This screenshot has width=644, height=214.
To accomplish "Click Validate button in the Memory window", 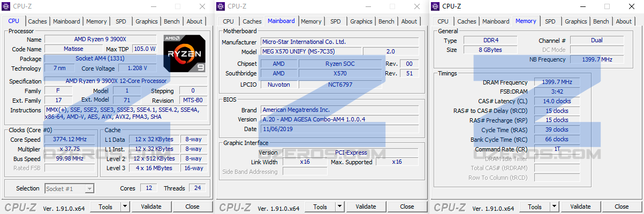I will [580, 207].
